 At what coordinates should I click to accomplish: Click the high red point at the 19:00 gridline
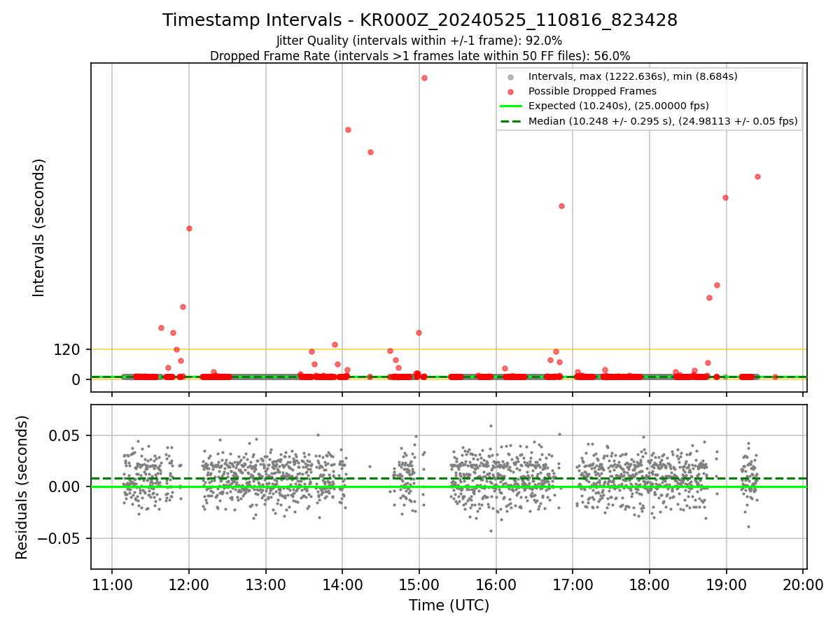point(725,197)
